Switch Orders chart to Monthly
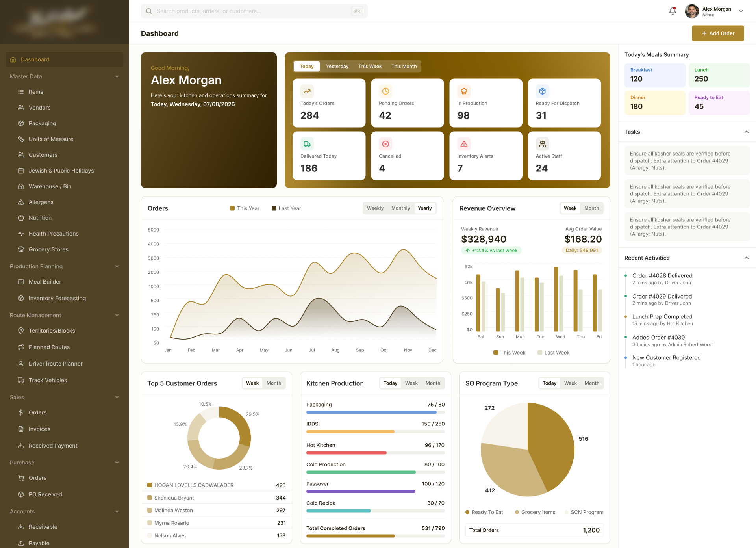 400,208
